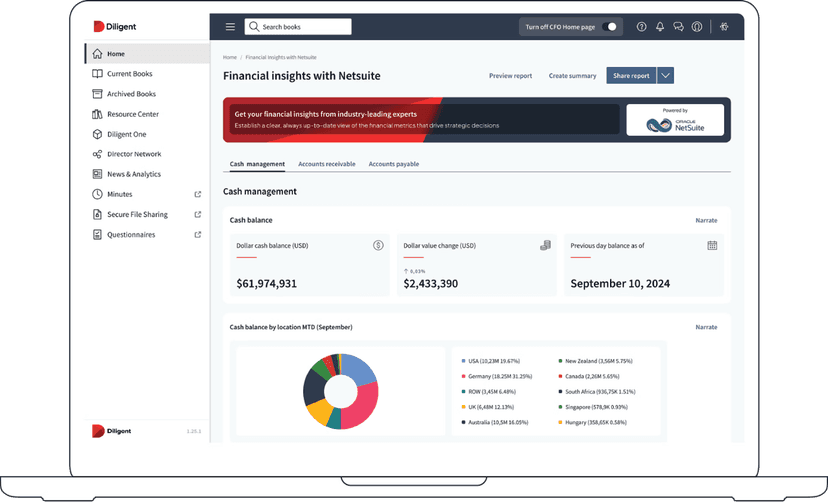The height and width of the screenshot is (502, 828).
Task: Open the notifications bell icon
Action: (x=660, y=26)
